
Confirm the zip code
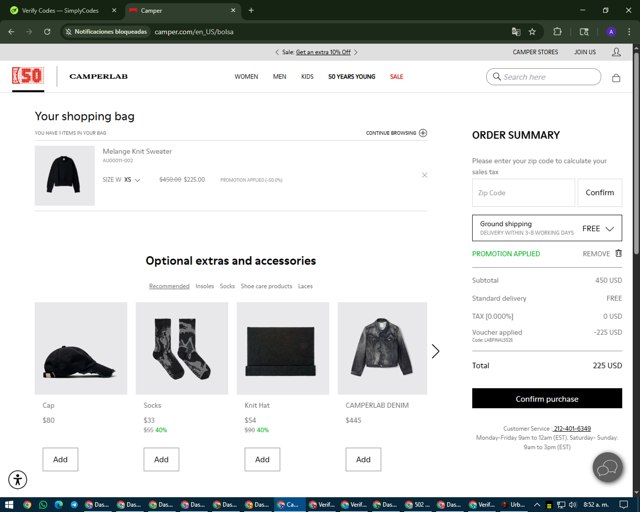coord(600,192)
